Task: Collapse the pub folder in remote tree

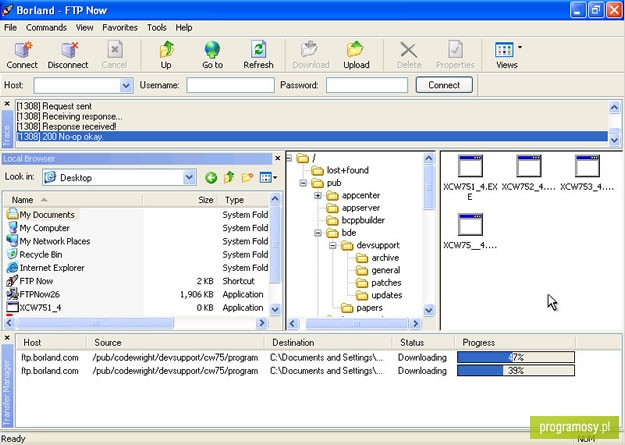Action: tap(303, 183)
